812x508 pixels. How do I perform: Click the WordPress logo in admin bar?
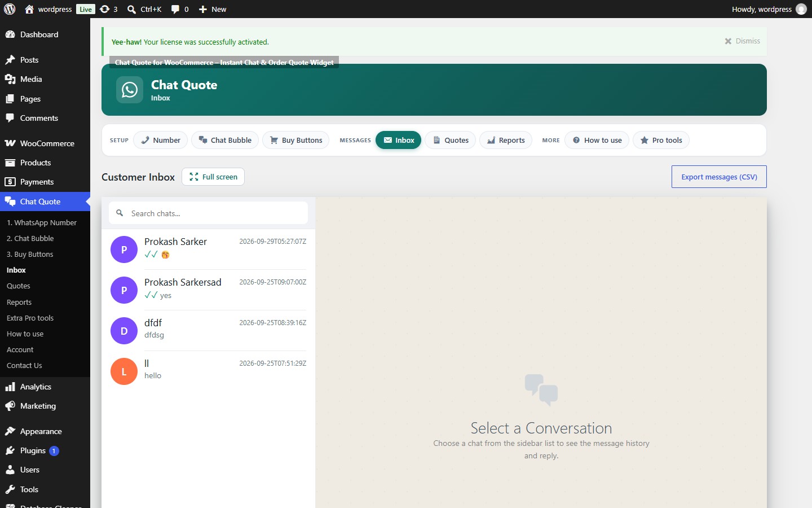(10, 9)
